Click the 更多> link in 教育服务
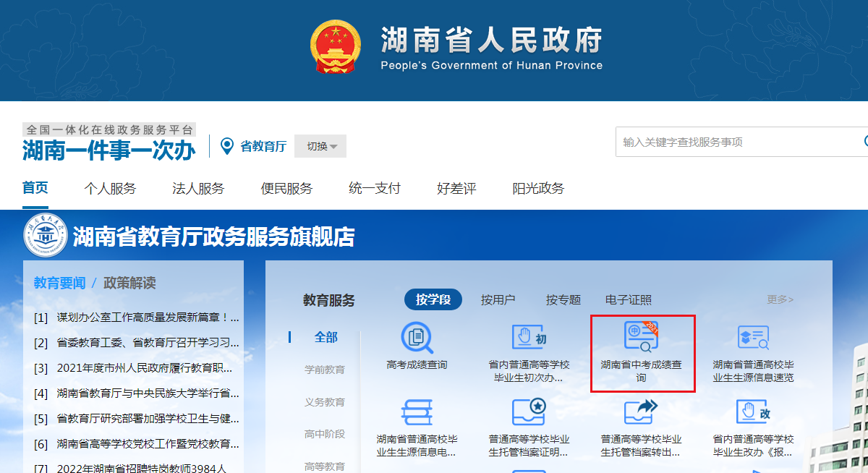Screen dimensions: 868x473 (780, 299)
